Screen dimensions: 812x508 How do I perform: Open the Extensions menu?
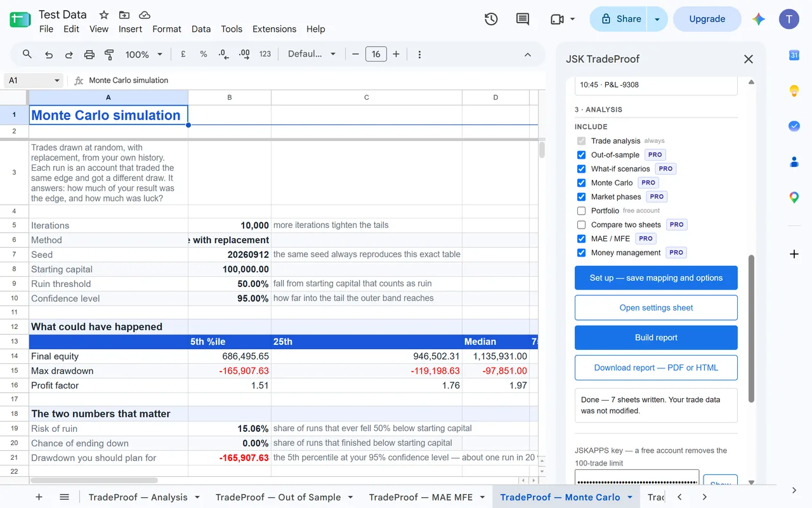point(274,29)
